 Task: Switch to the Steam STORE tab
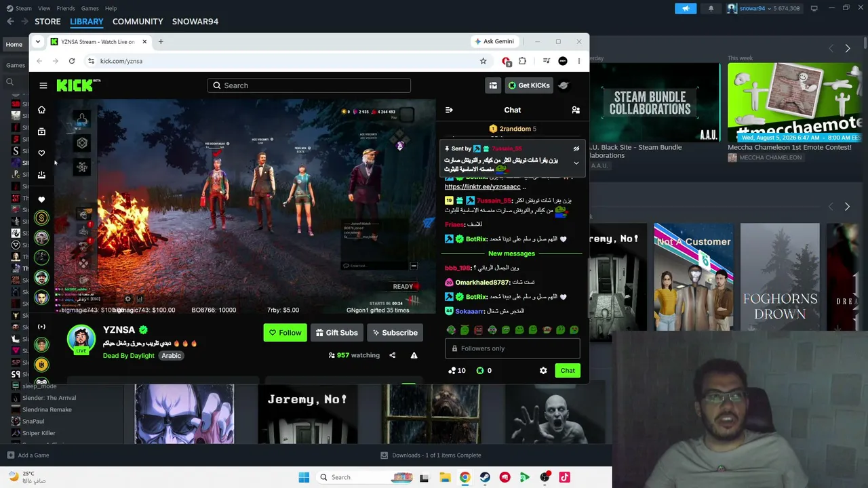pyautogui.click(x=47, y=22)
